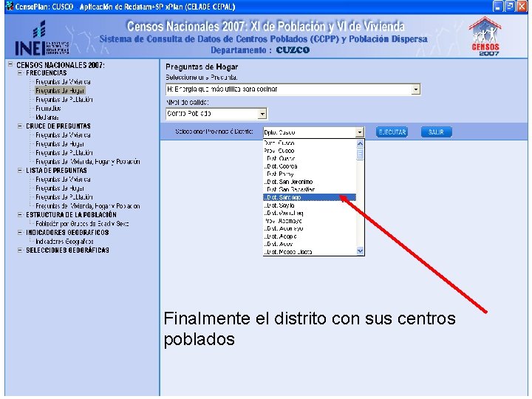532x399 pixels.
Task: Select Preguntas de Hogar under LISTA DE PREGUNTAS
Action: pos(60,188)
